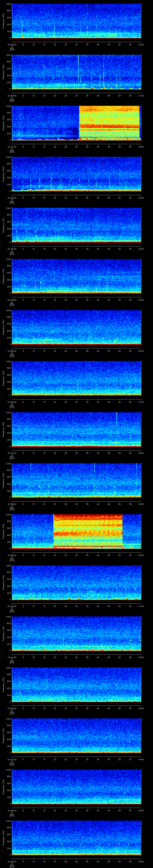Screen dimensions: 153x868
Task: Open the spectrogram panel starting at 22:40:00
Action: (76, 583)
